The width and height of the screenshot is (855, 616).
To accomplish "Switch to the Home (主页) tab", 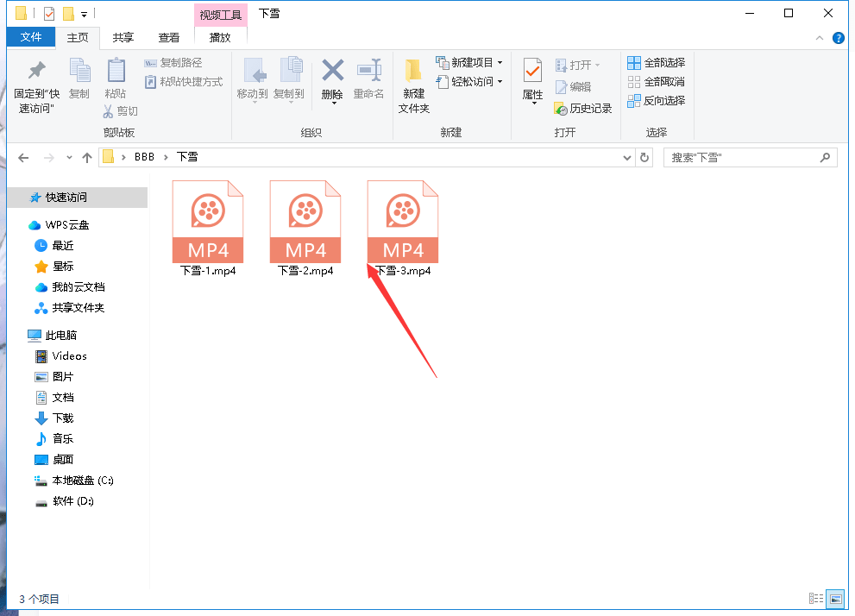I will [78, 38].
